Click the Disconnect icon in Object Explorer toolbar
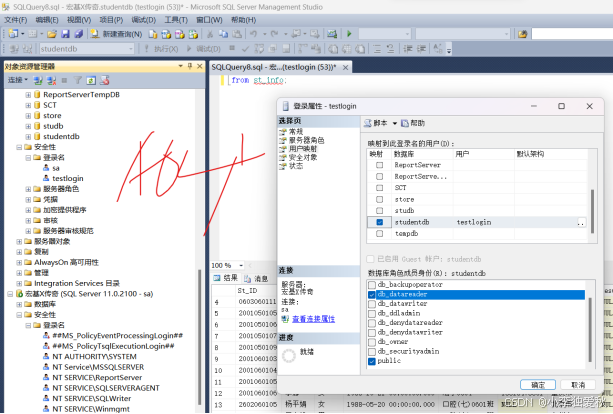Screen dimensions: 613x414 pos(51,80)
